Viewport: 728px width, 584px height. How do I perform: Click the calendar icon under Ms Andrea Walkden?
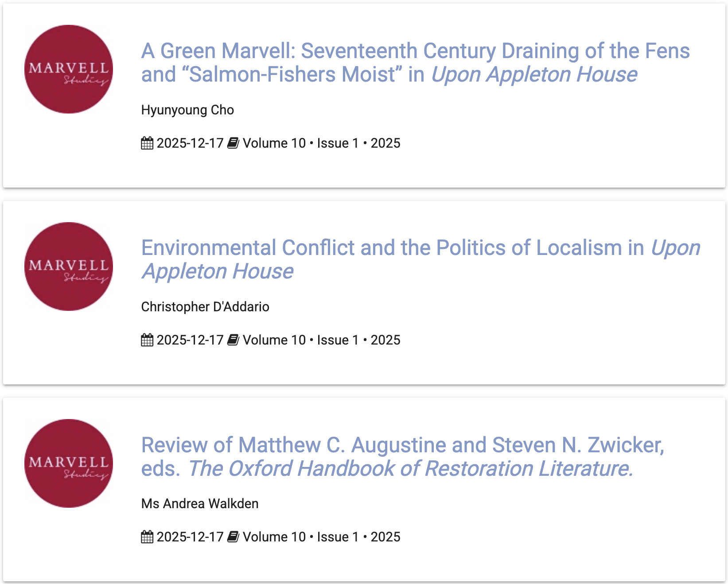[147, 537]
